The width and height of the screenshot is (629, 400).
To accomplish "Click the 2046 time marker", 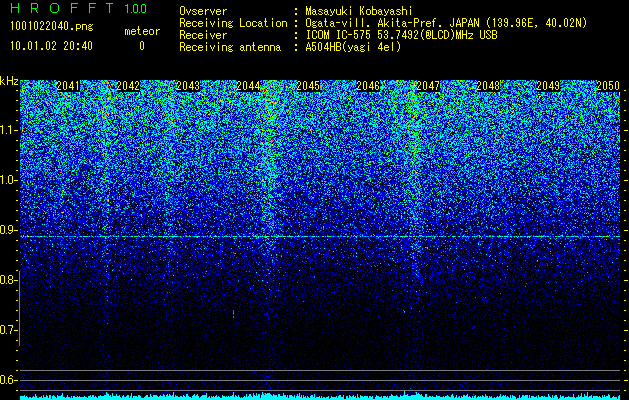I will point(368,86).
